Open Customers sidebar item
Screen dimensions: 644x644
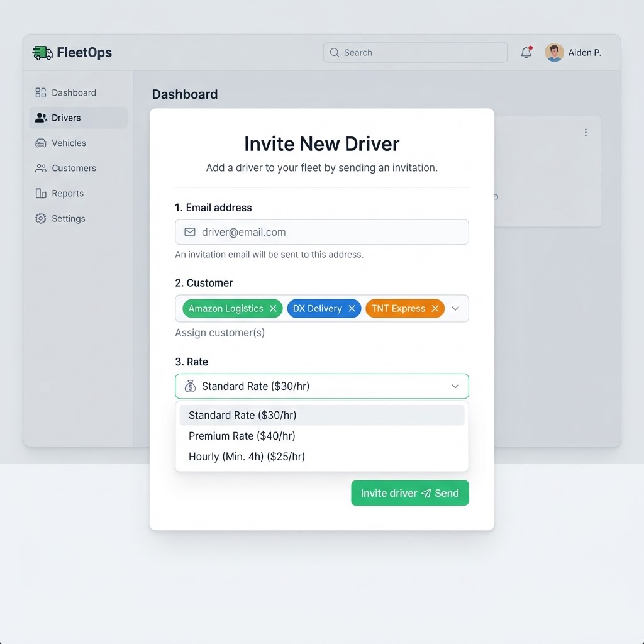78,168
